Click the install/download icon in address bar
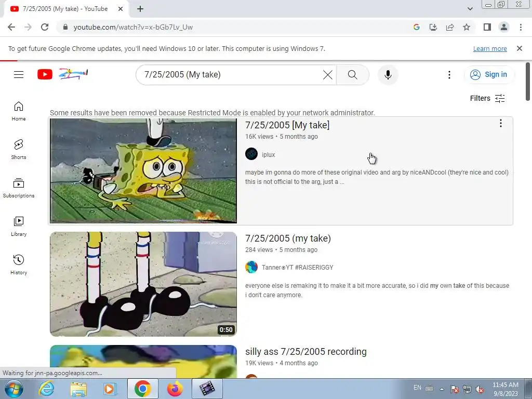Screen dimensions: 532x399 pos(433,27)
